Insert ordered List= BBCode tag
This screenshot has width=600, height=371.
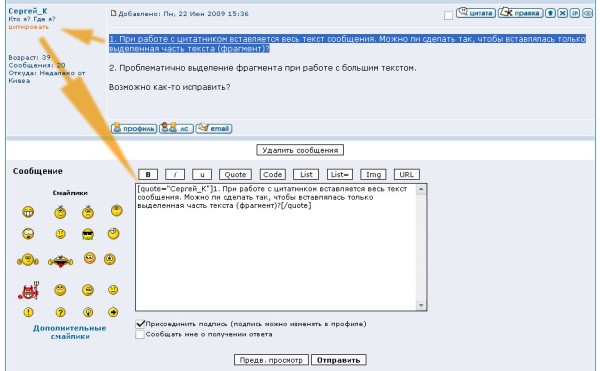point(340,174)
